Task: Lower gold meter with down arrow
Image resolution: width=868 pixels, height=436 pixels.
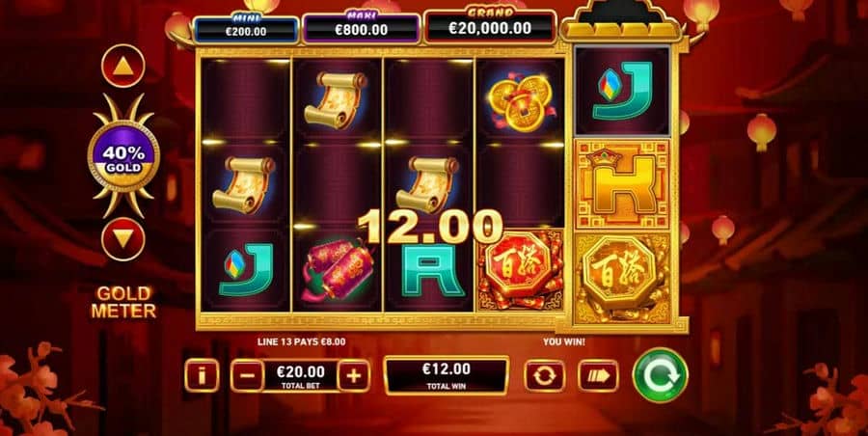Action: 123,240
